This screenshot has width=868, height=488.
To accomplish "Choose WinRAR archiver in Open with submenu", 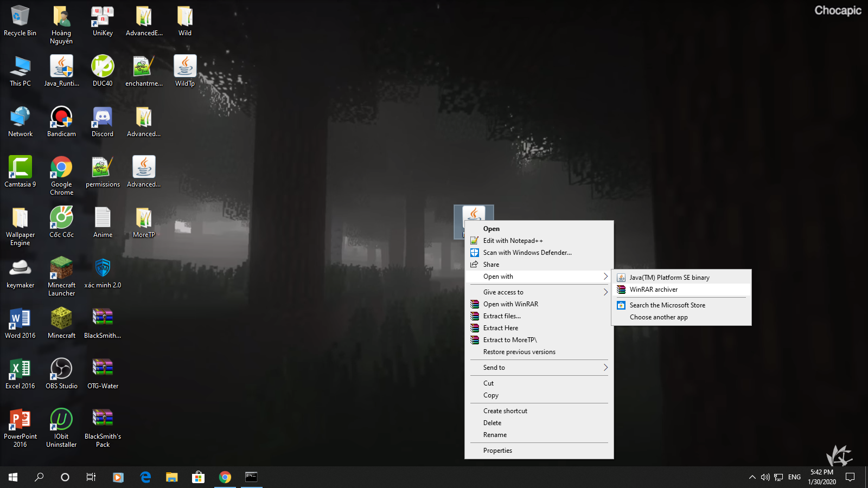I will tap(654, 290).
